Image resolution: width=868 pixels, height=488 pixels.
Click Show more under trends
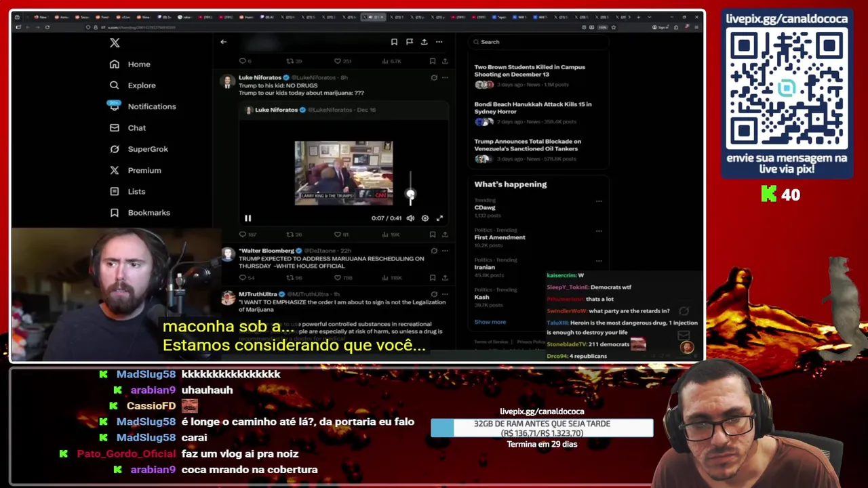click(x=490, y=322)
